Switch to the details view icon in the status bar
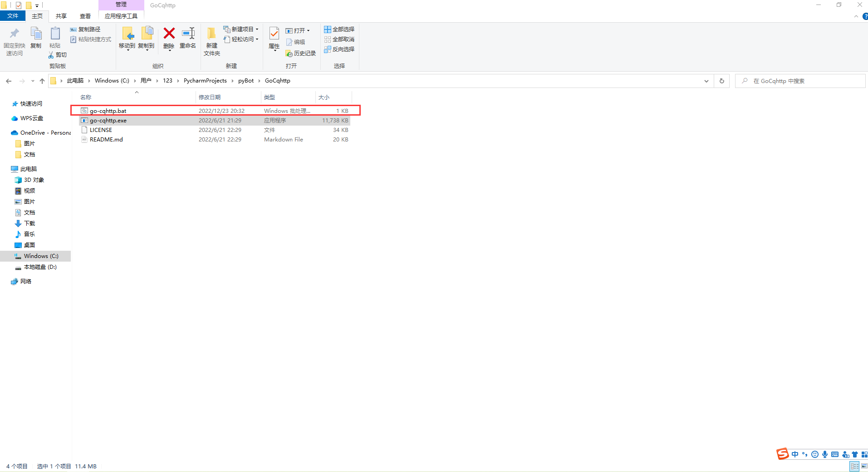The height and width of the screenshot is (472, 868). [x=854, y=466]
